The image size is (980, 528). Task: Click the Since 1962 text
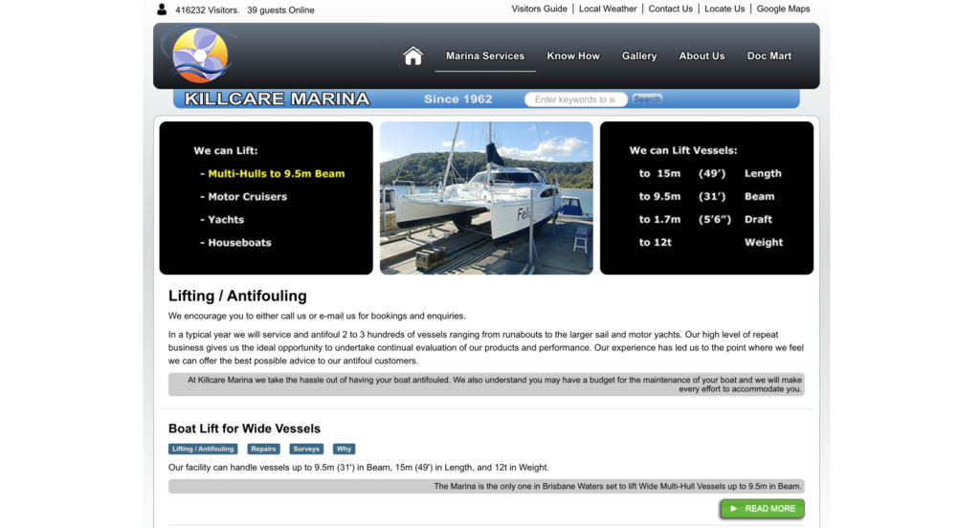pyautogui.click(x=458, y=99)
